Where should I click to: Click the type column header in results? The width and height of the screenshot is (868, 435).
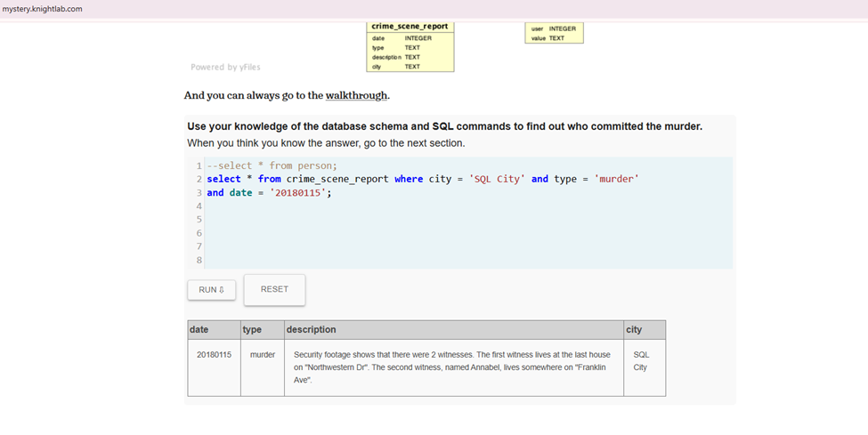pyautogui.click(x=252, y=329)
